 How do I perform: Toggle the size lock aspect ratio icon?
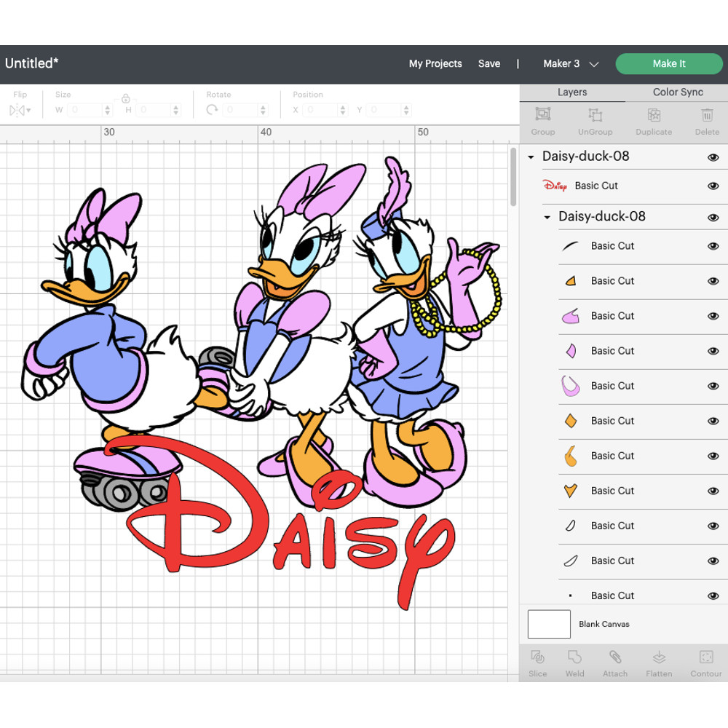point(126,97)
